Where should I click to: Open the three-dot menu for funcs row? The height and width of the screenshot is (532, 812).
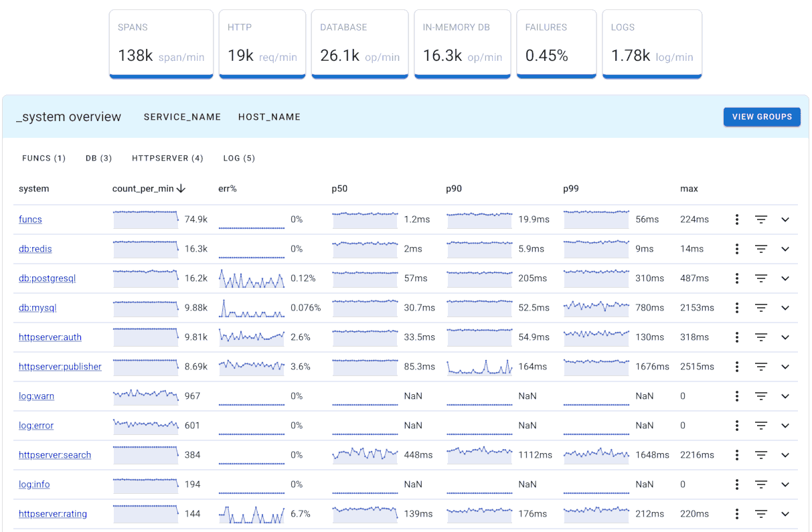click(736, 219)
